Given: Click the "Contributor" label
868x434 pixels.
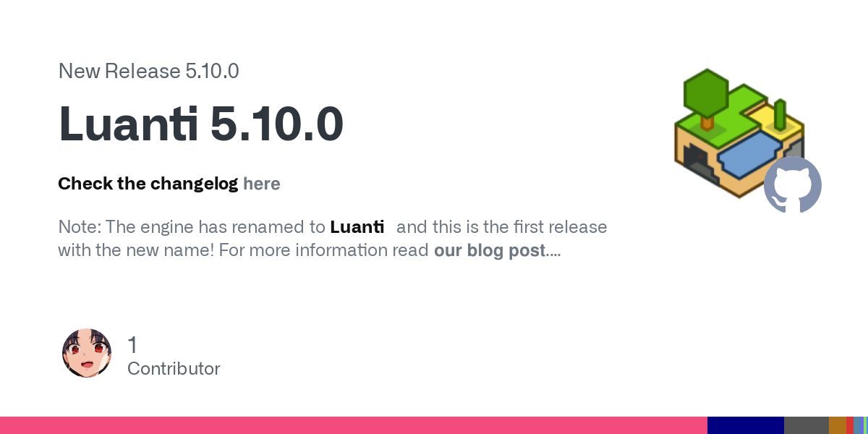Looking at the screenshot, I should (174, 369).
